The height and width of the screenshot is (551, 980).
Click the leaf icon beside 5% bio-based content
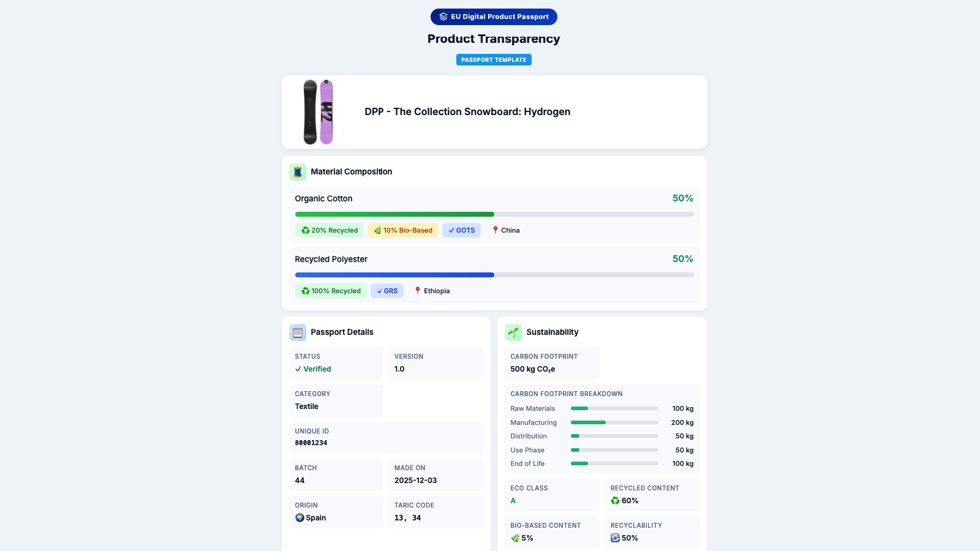tap(515, 538)
